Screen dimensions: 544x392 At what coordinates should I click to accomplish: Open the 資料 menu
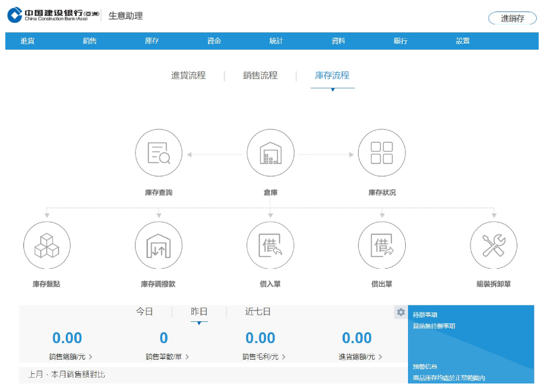pos(338,41)
